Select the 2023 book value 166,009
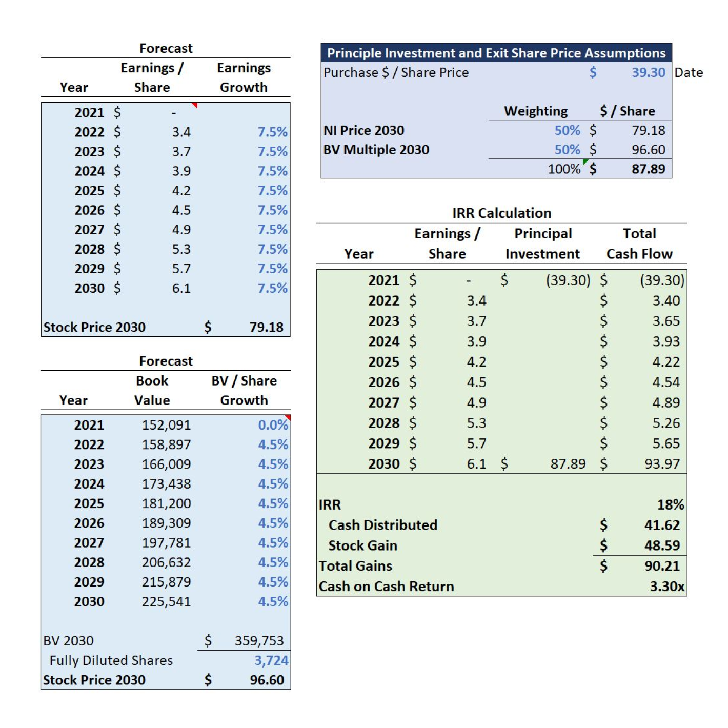The width and height of the screenshot is (728, 728). coord(166,464)
